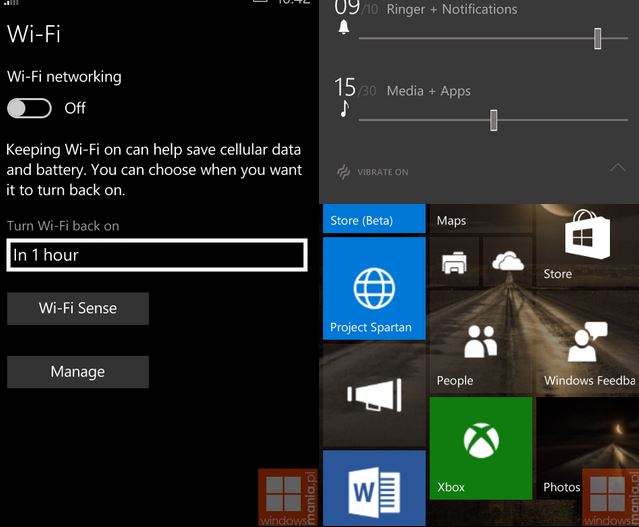Open the Word app tile
This screenshot has height=527, width=639.
coord(373,490)
